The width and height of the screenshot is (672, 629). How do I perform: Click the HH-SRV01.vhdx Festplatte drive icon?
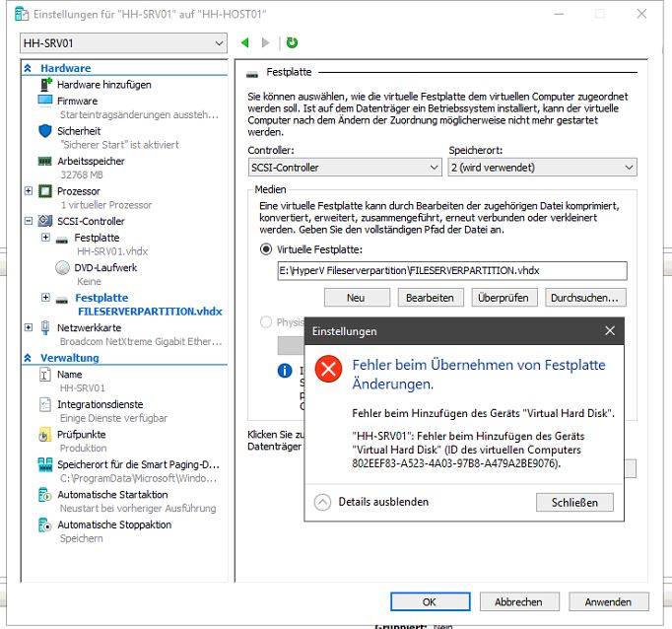tap(62, 241)
